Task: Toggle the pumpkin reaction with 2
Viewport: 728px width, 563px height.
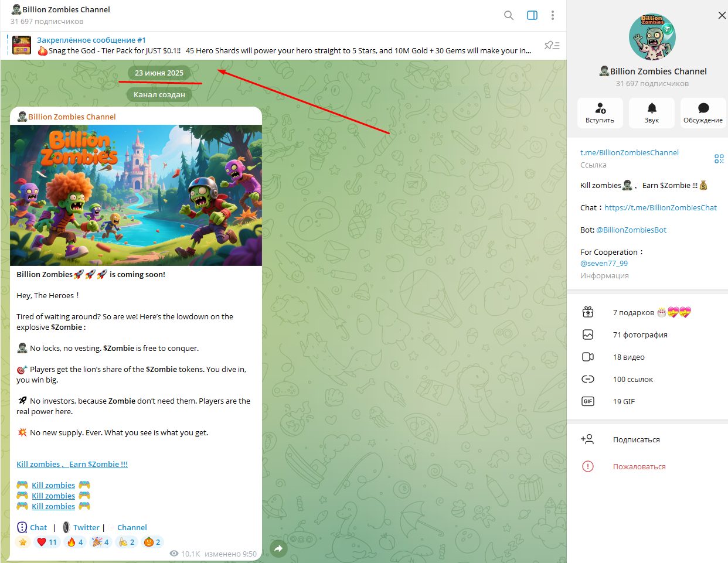Action: [x=152, y=542]
